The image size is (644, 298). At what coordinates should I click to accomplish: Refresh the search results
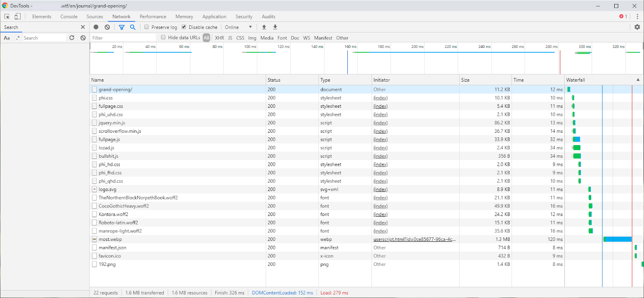[72, 38]
